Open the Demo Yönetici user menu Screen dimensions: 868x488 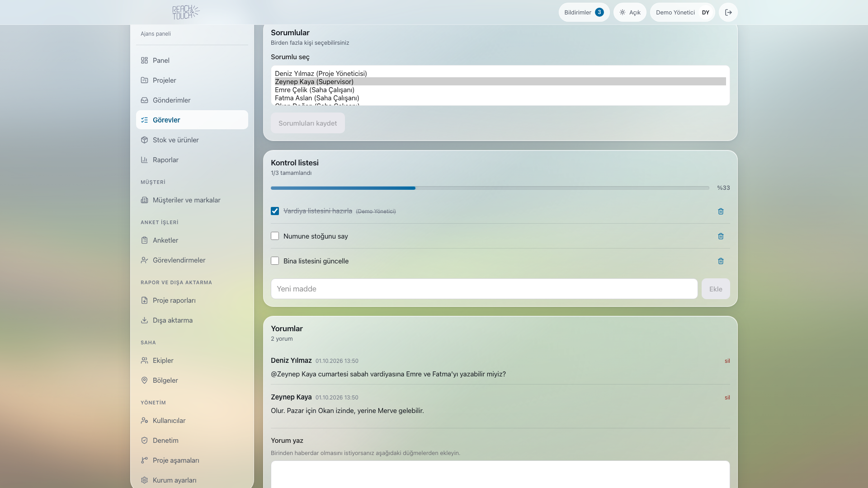pos(682,12)
